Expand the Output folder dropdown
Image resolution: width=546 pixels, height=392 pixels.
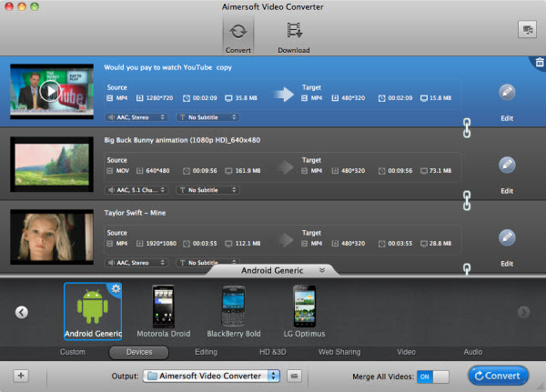(272, 376)
